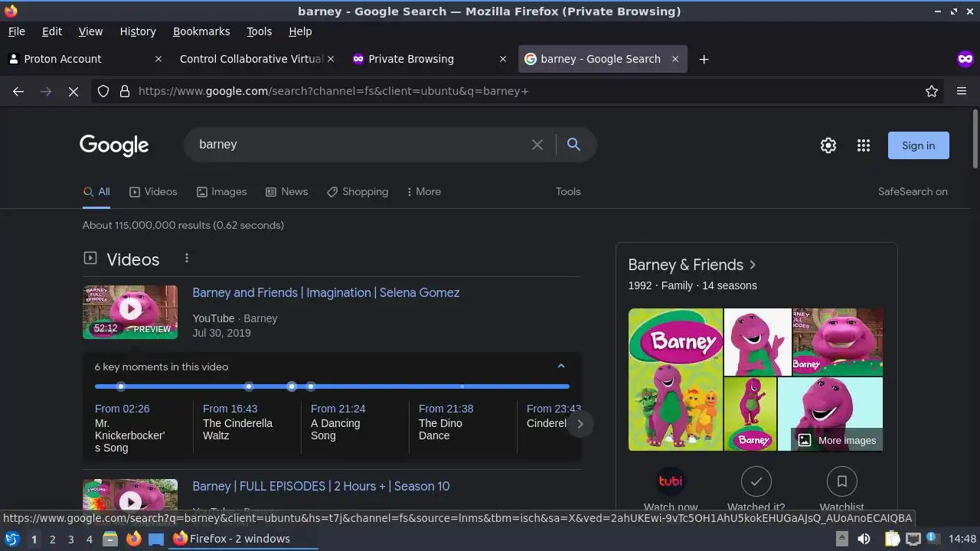Click More images button
This screenshot has height=551, width=980.
pyautogui.click(x=837, y=440)
